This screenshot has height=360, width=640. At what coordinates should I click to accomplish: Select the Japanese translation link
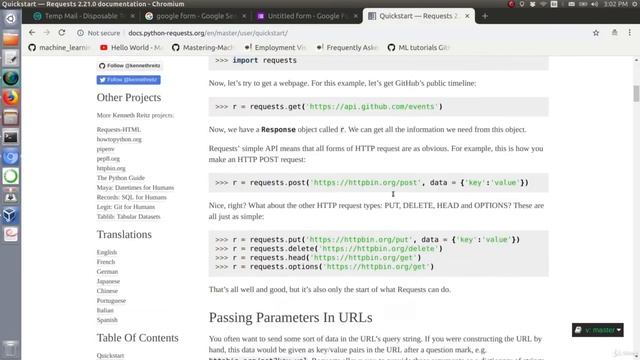coord(108,281)
